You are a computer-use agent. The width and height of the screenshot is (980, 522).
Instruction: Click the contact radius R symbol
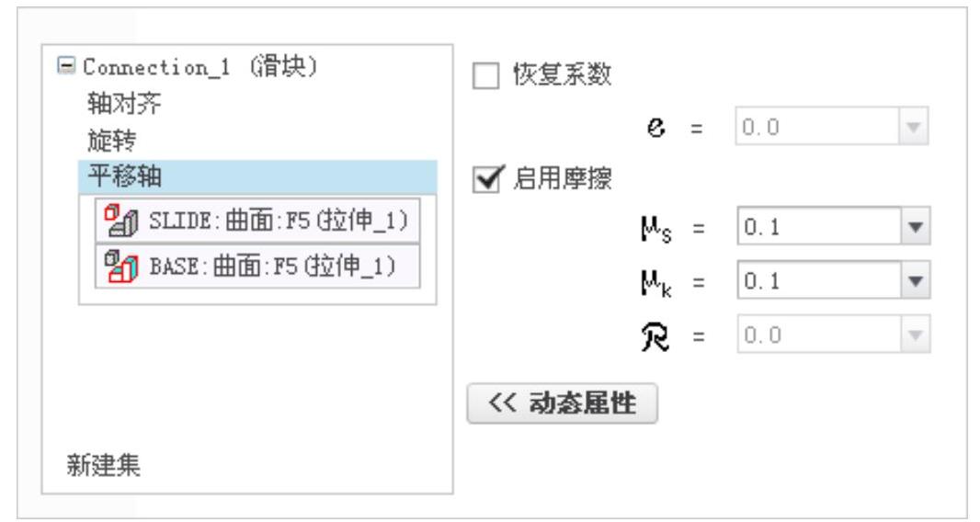655,336
